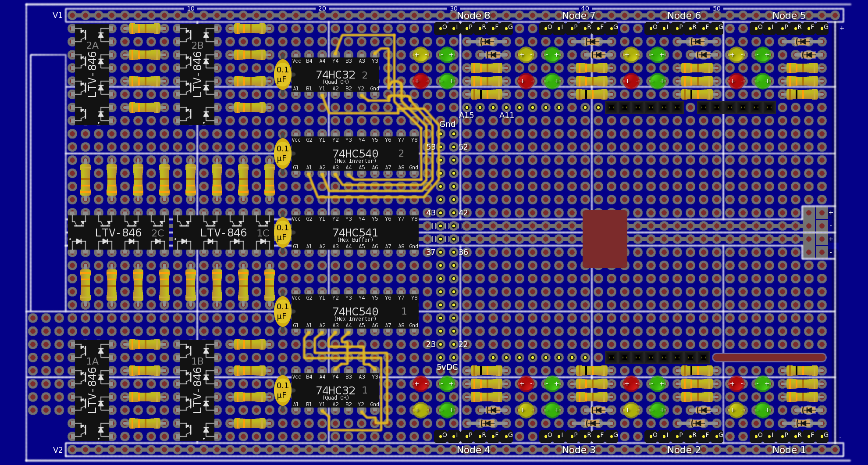
Task: Click the pin number 23 label
Action: [431, 344]
